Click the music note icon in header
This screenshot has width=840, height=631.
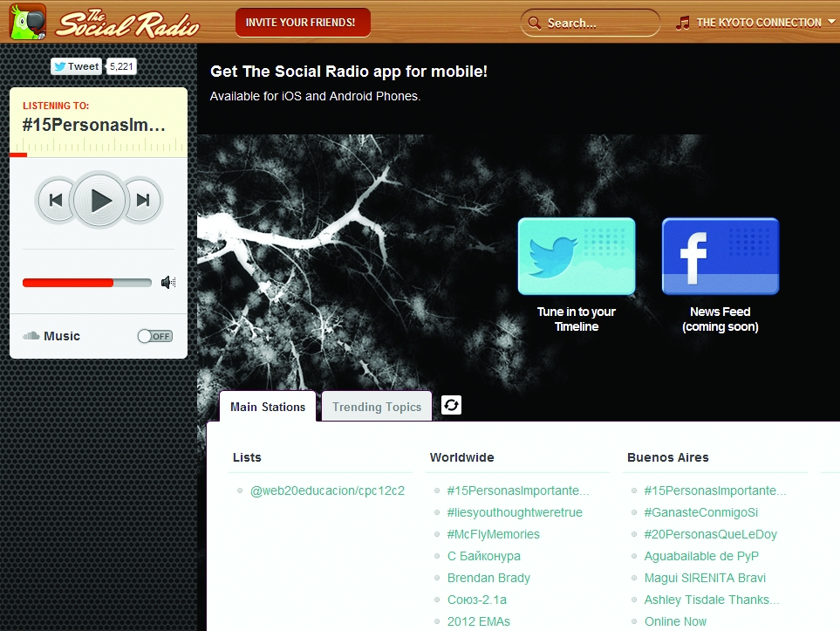coord(682,23)
